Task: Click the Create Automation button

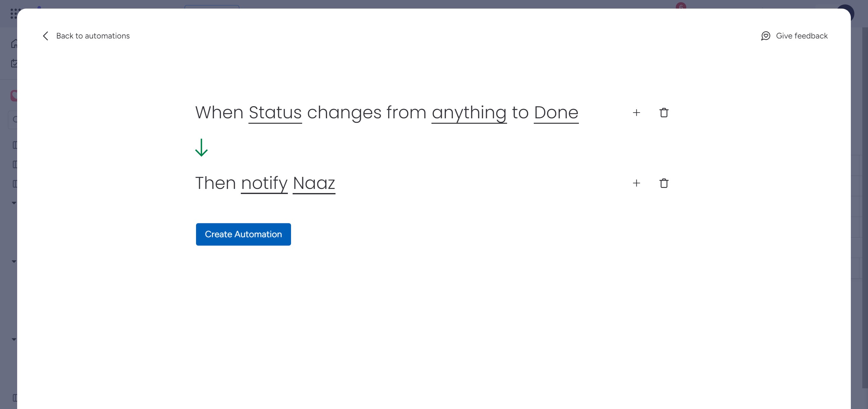Action: [243, 234]
